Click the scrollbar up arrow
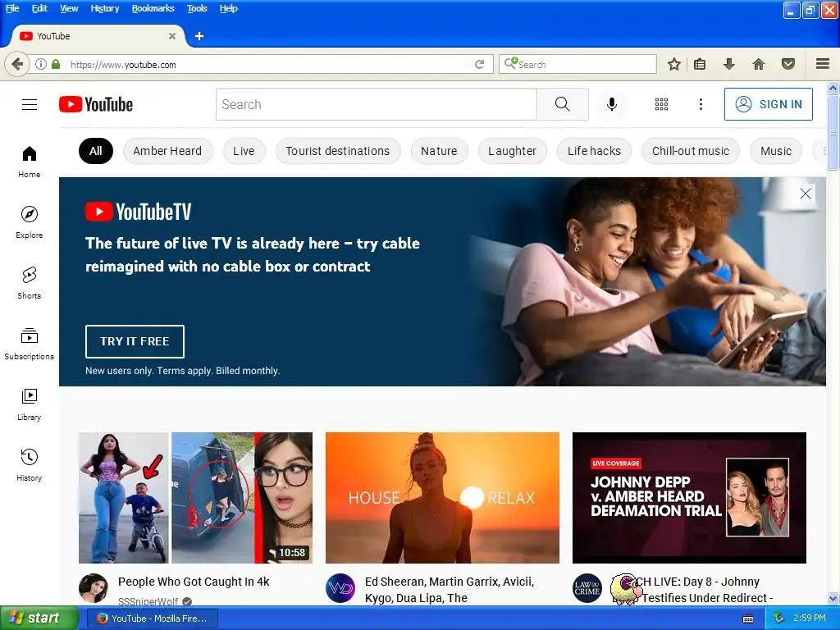840x630 pixels. pos(833,88)
